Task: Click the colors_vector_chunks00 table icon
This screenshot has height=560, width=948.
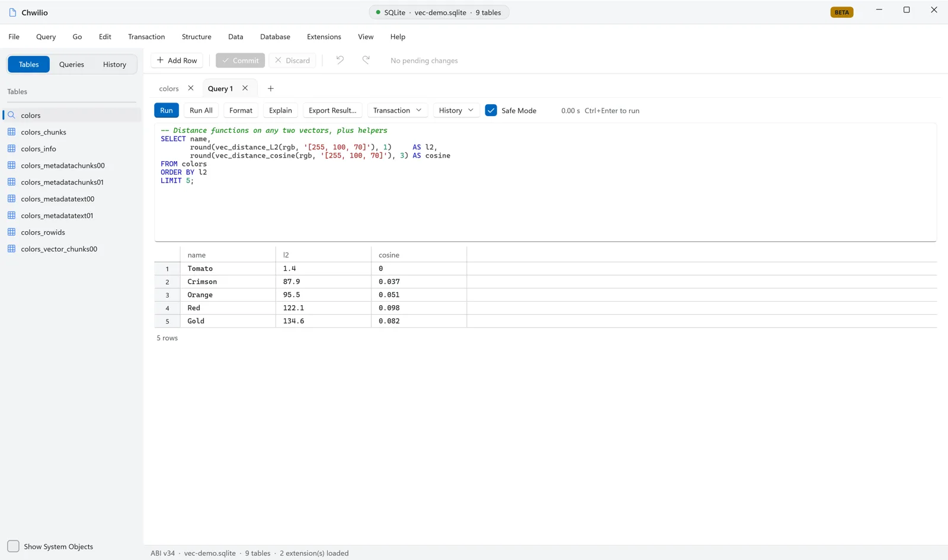Action: (11, 249)
